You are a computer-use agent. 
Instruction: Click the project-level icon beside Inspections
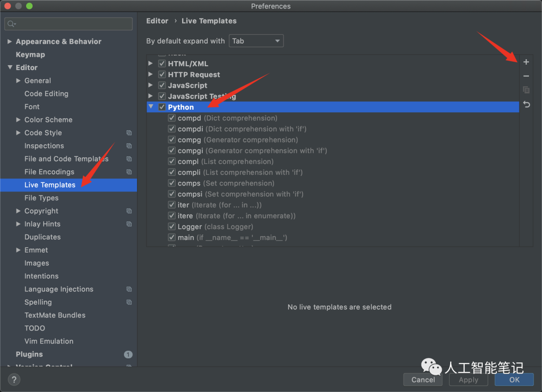tap(129, 146)
